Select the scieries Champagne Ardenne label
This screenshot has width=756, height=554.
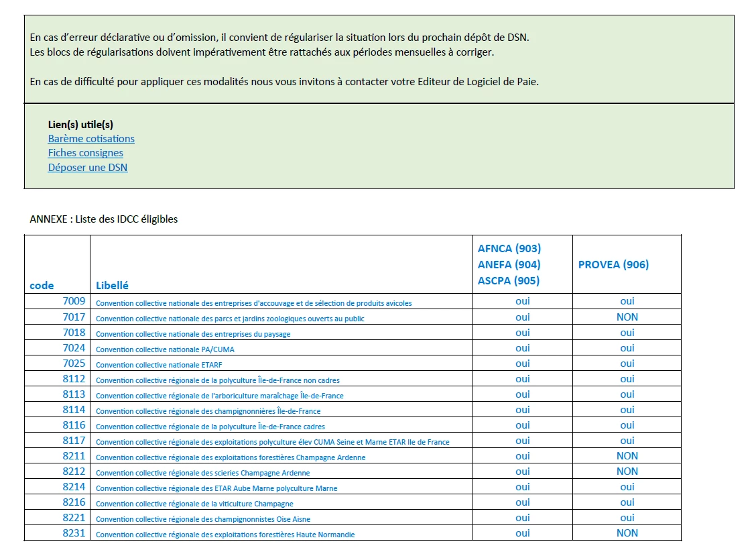tap(202, 473)
